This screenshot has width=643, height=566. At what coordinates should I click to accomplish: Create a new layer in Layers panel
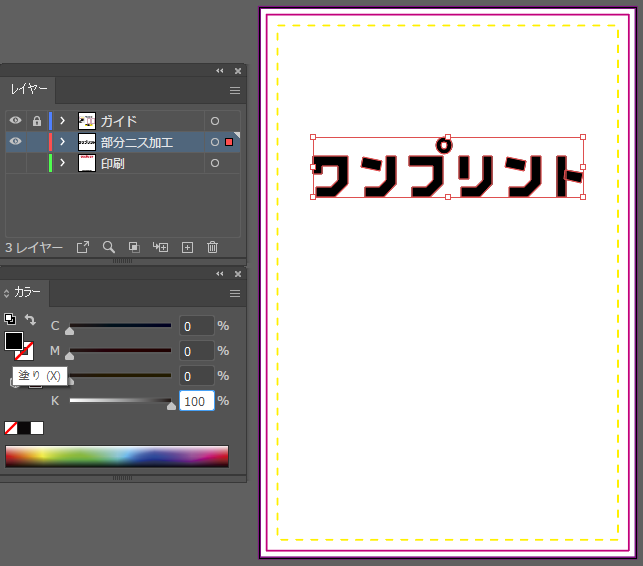point(187,247)
